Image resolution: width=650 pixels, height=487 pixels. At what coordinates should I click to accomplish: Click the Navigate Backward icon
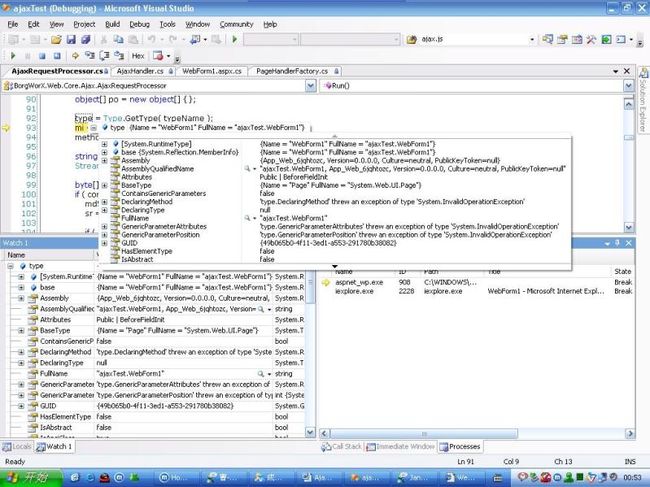(x=195, y=39)
